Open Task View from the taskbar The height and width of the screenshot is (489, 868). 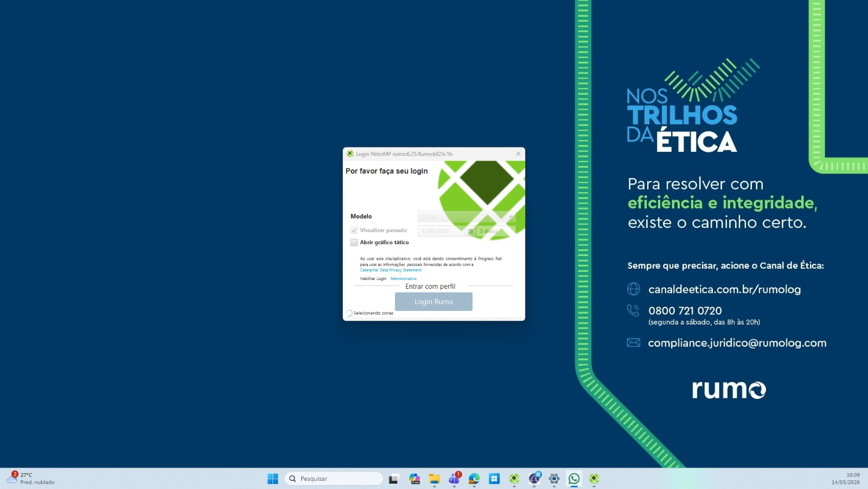point(394,479)
